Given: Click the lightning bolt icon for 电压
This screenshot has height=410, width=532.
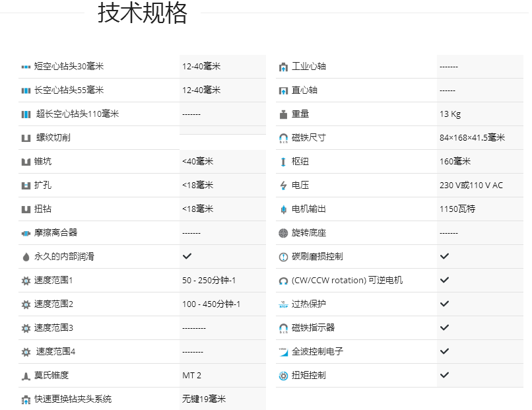Looking at the screenshot, I should point(283,186).
